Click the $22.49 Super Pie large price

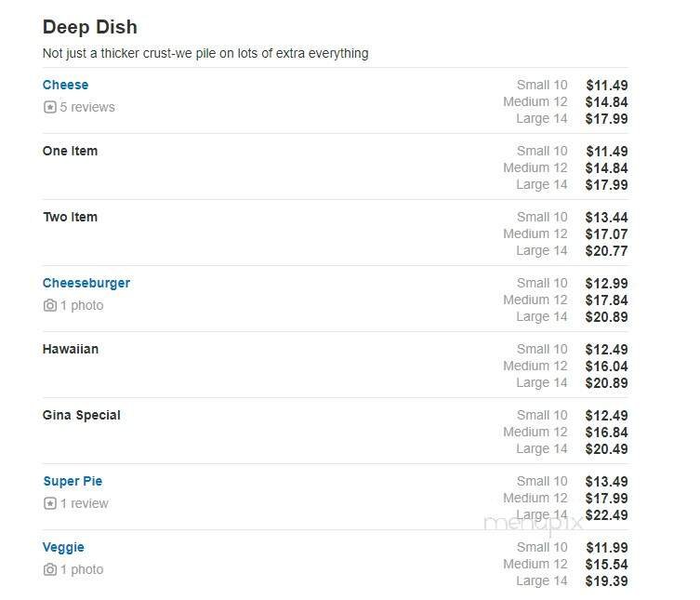coord(606,515)
